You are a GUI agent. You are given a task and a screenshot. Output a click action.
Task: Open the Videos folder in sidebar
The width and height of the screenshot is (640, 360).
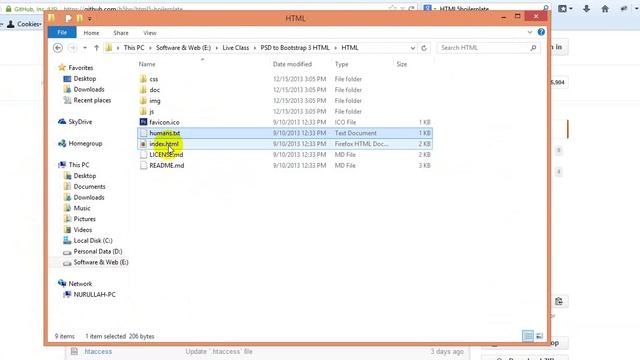(82, 230)
